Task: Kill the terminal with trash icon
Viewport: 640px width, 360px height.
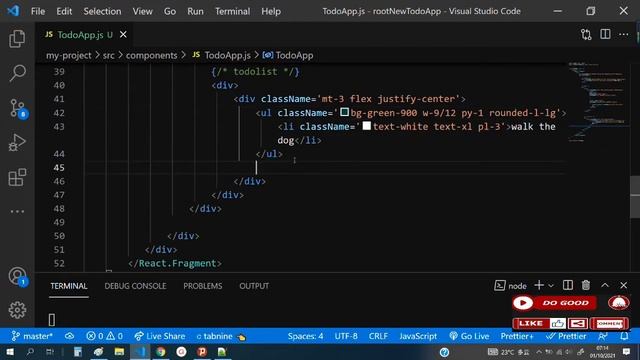Action: click(x=586, y=285)
